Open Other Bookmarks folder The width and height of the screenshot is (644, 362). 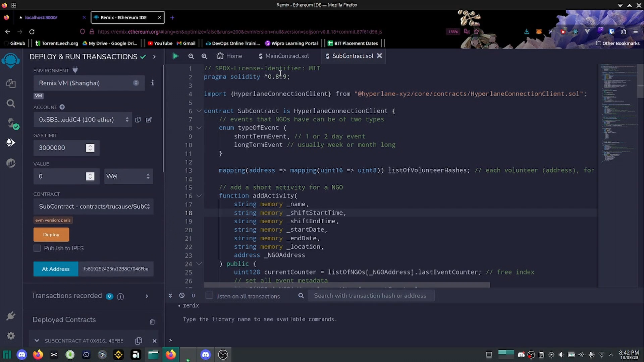(x=618, y=43)
